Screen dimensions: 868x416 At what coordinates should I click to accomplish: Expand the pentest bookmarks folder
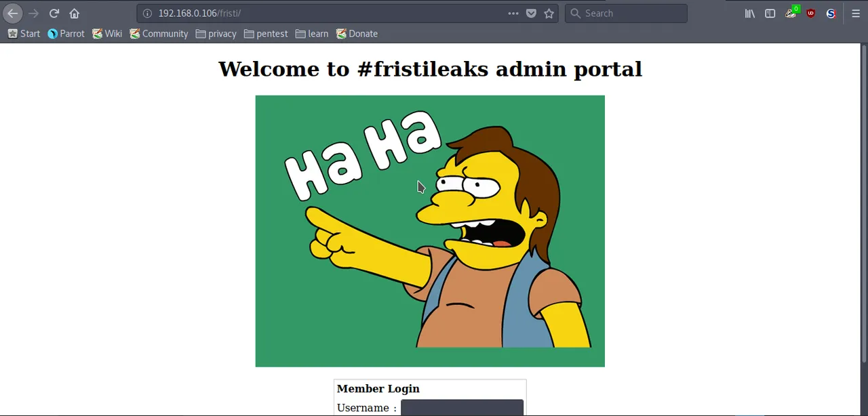click(266, 33)
